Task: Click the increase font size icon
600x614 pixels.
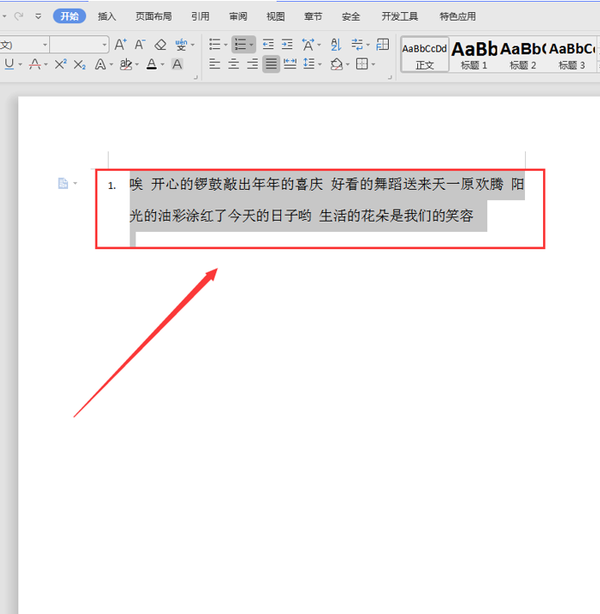Action: pyautogui.click(x=120, y=45)
